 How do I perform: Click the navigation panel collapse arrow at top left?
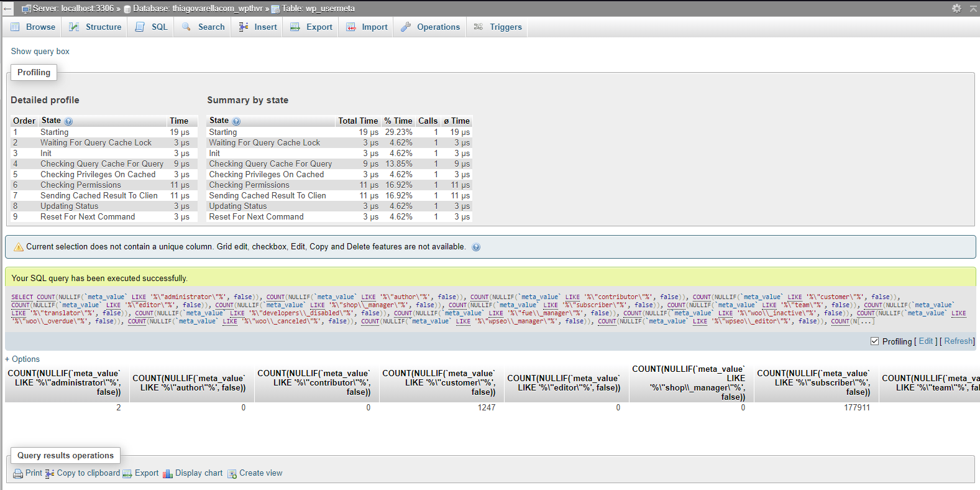(7, 8)
